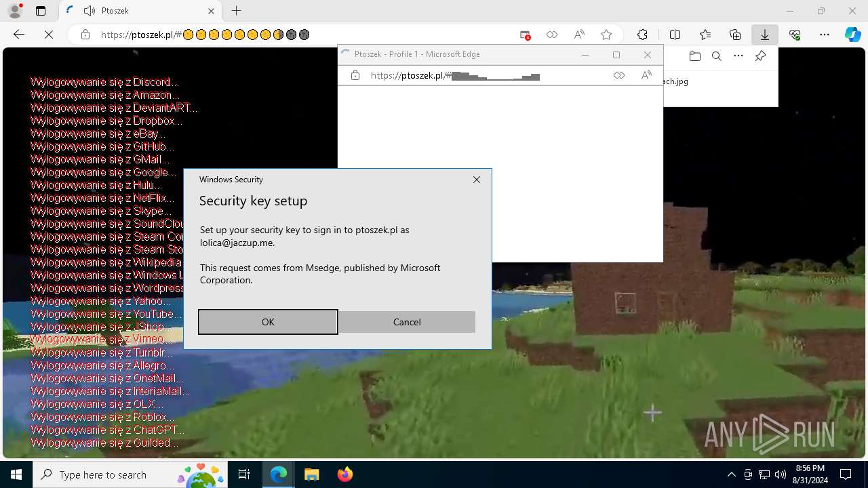This screenshot has width=868, height=488.
Task: Click the "Wylogowywanie się z Discord..." line
Action: tap(105, 82)
